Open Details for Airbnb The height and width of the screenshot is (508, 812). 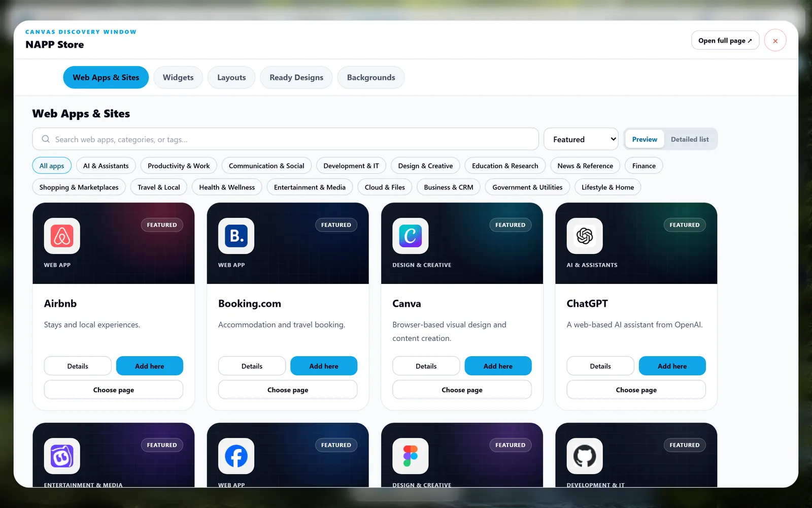pos(78,366)
